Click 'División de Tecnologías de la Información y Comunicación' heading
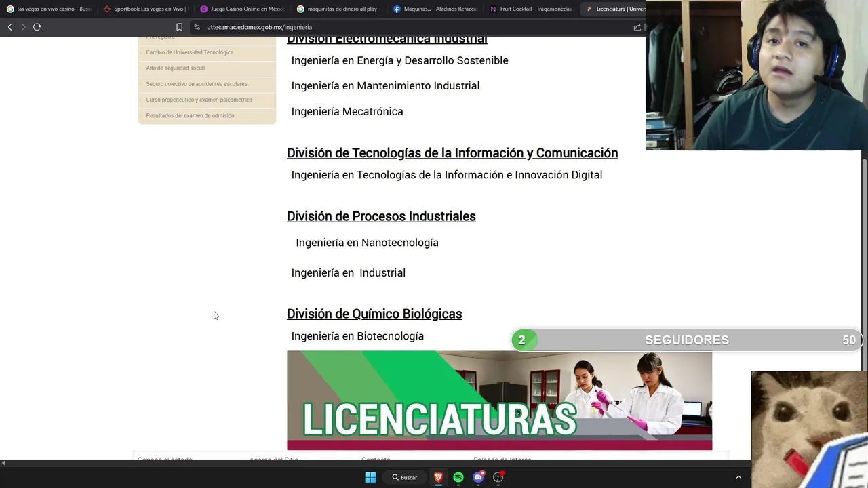This screenshot has height=488, width=868. pos(452,153)
